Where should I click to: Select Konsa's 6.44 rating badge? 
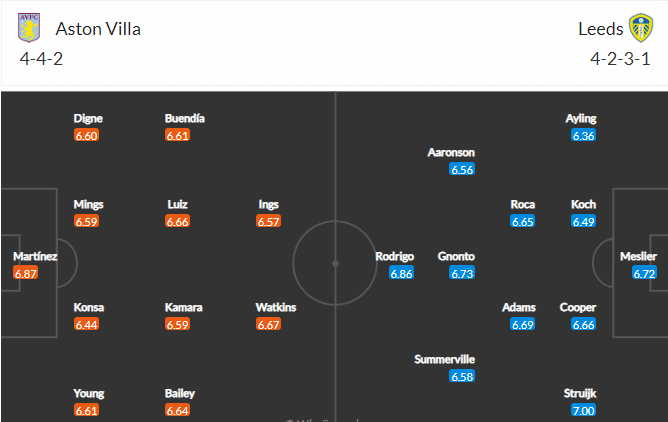point(86,324)
